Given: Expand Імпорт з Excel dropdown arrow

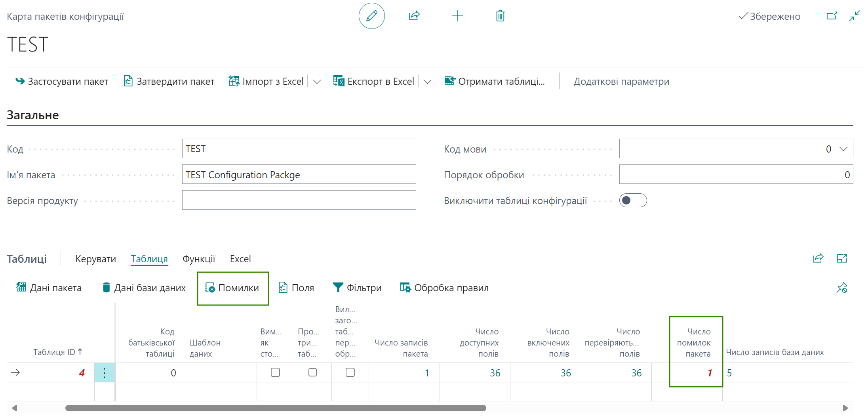Looking at the screenshot, I should 317,82.
